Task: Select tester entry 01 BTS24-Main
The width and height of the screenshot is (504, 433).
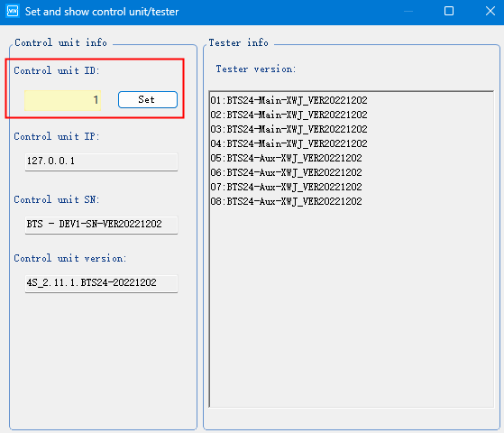Action: click(289, 100)
